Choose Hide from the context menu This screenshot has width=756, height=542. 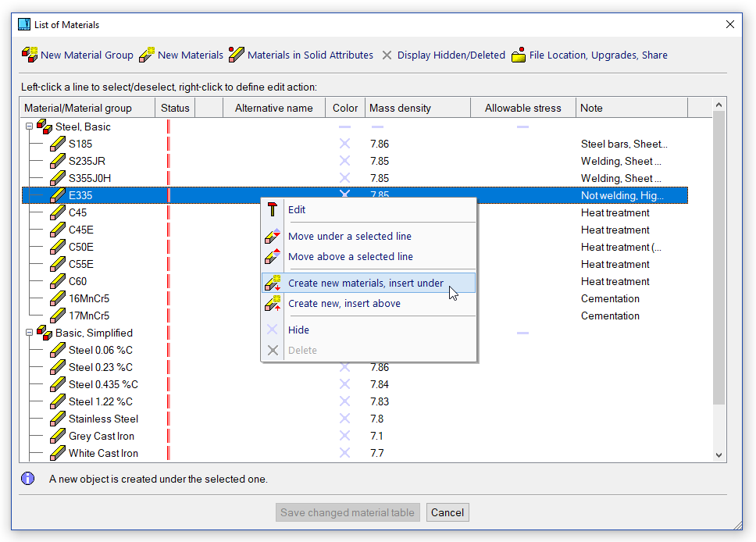(298, 330)
